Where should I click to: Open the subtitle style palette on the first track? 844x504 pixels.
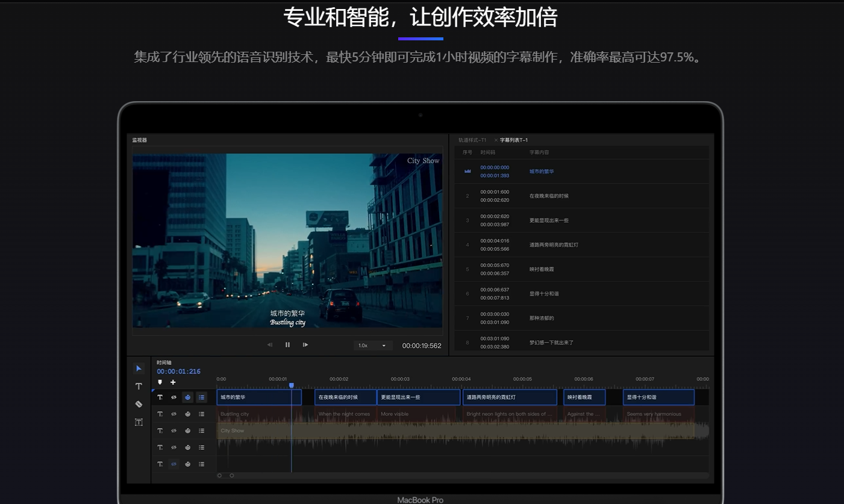coord(187,397)
